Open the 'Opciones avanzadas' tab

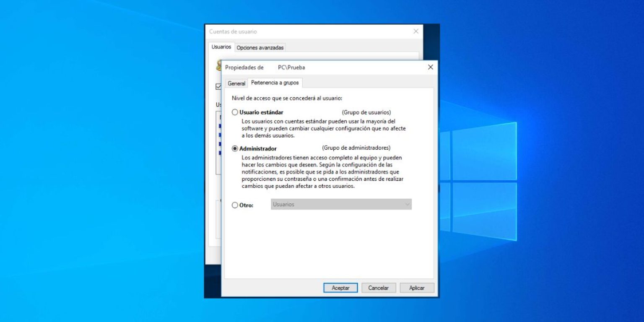pyautogui.click(x=260, y=47)
